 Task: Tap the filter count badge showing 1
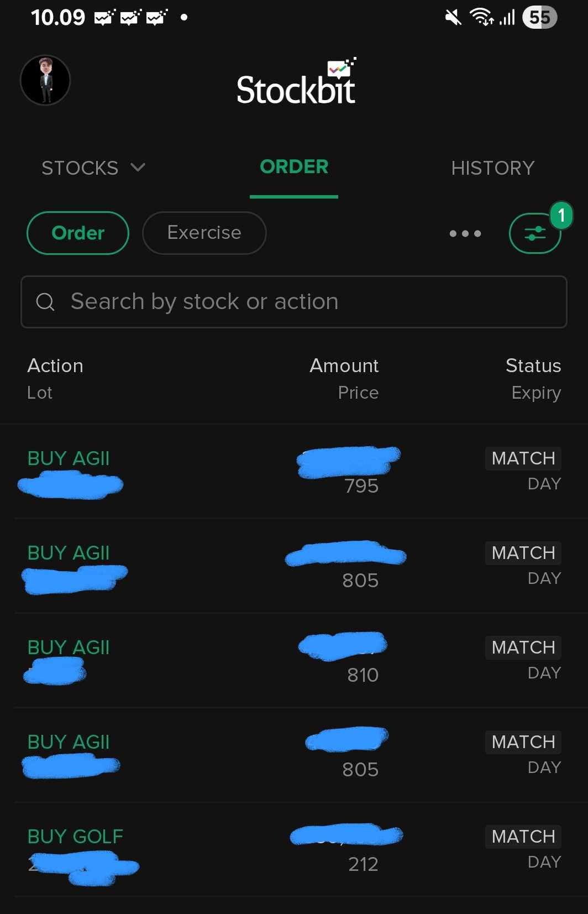click(561, 215)
